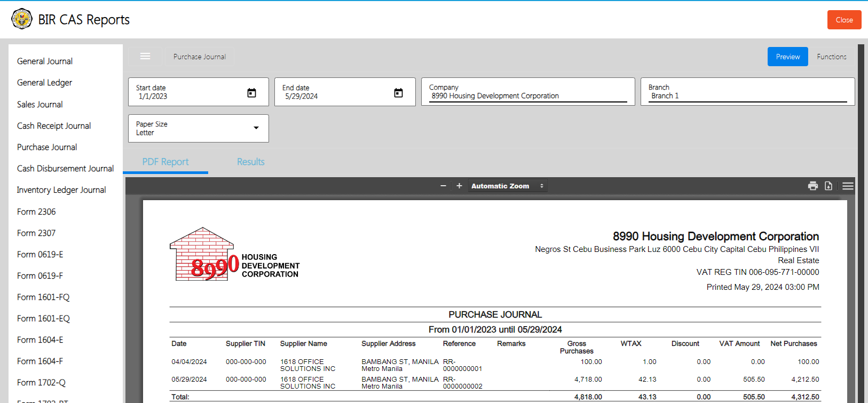Zoom out the PDF with minus icon

click(443, 186)
